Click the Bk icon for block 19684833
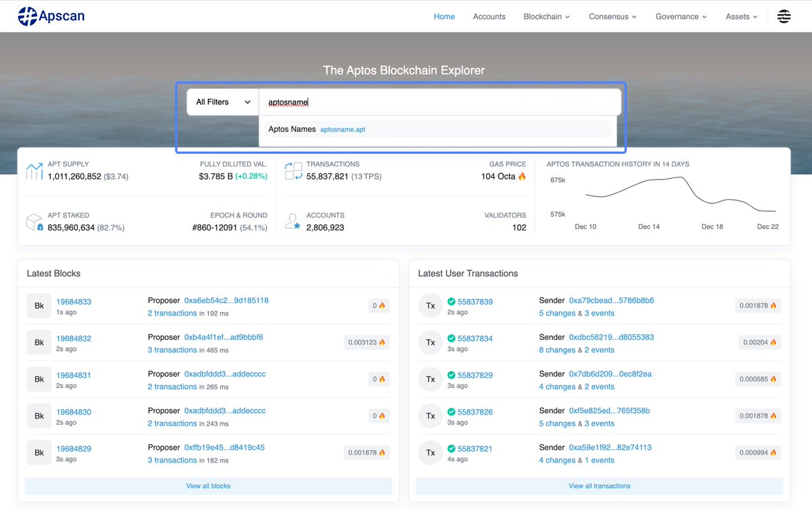This screenshot has width=812, height=510. (39, 306)
